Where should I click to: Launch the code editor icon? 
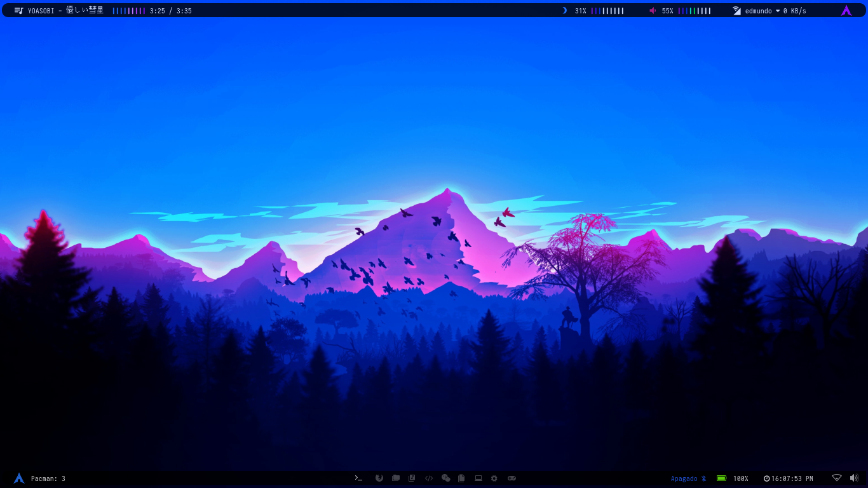click(x=429, y=478)
